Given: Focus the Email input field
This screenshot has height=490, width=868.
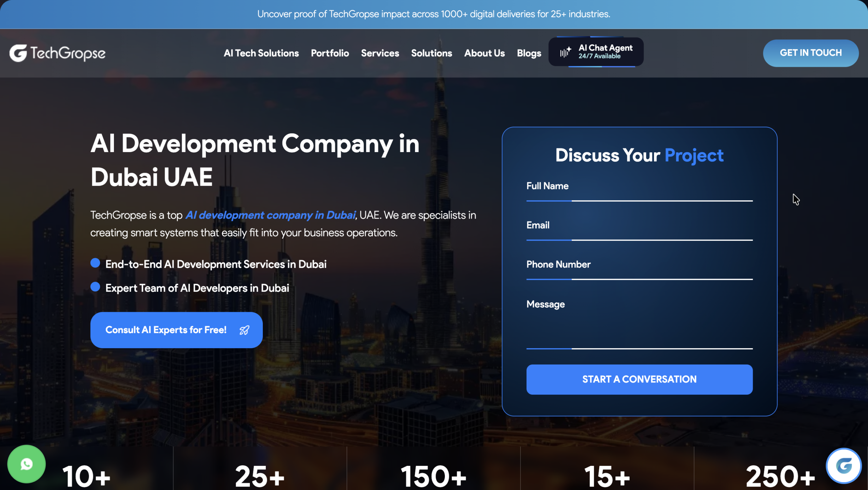Looking at the screenshot, I should pos(639,231).
